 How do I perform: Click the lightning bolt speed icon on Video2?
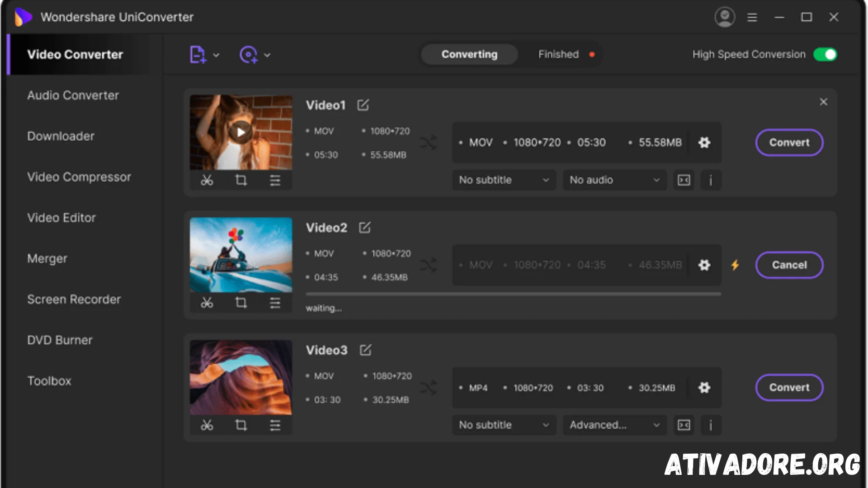click(736, 264)
